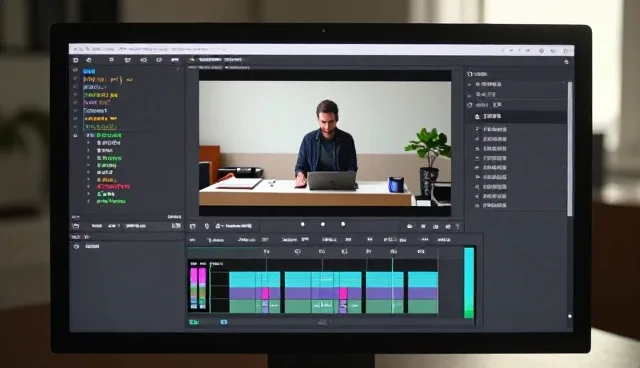Click the last icon in the left panel's top toolbar

point(175,60)
